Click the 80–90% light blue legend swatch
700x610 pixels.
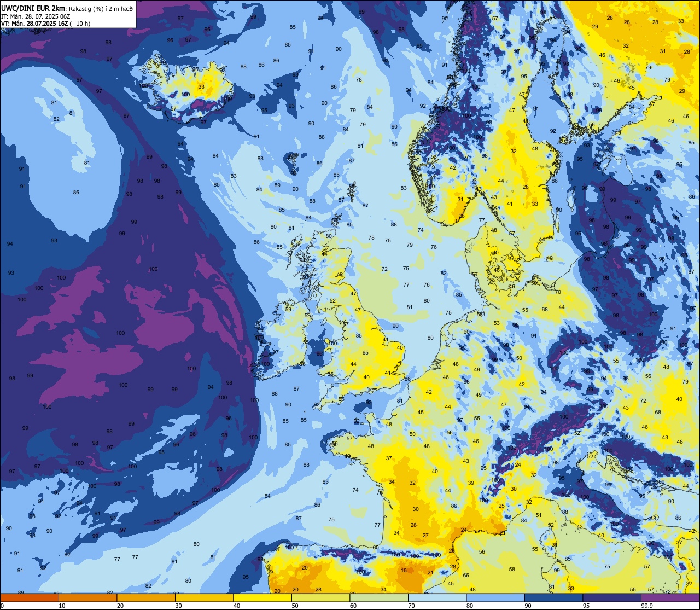[x=495, y=598]
